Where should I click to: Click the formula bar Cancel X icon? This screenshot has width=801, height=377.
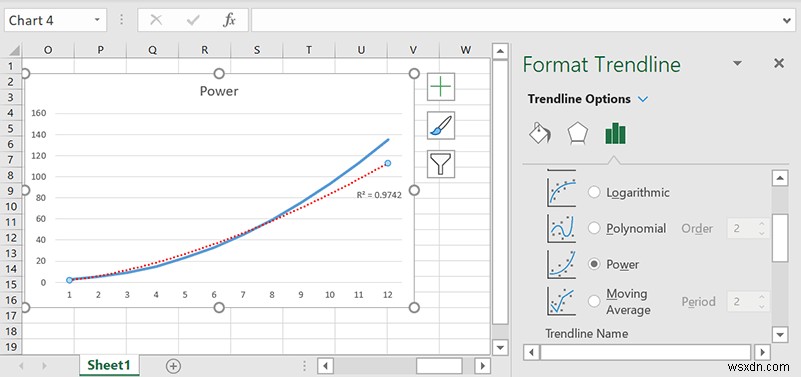coord(156,20)
